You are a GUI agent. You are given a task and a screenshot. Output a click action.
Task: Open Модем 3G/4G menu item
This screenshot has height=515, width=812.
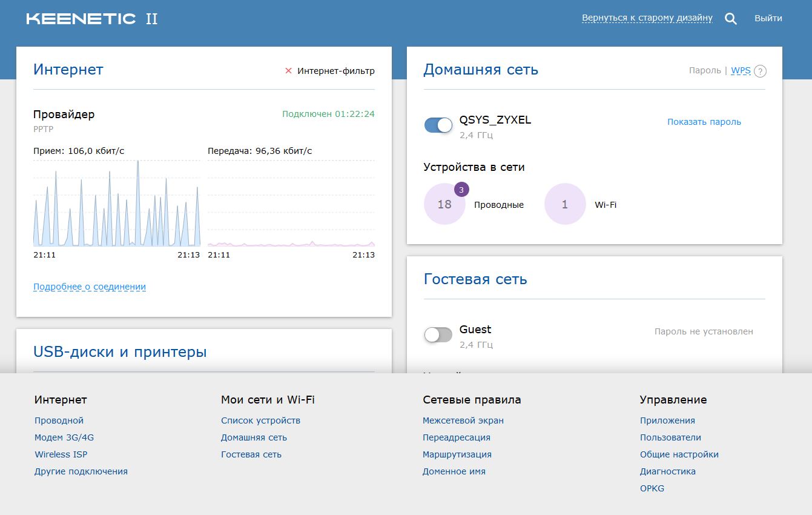(x=64, y=437)
